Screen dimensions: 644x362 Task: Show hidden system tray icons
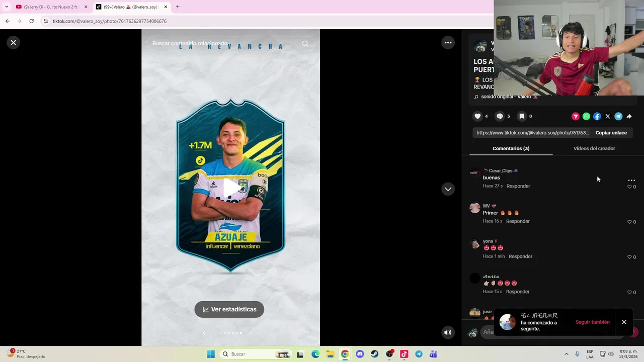point(566,354)
